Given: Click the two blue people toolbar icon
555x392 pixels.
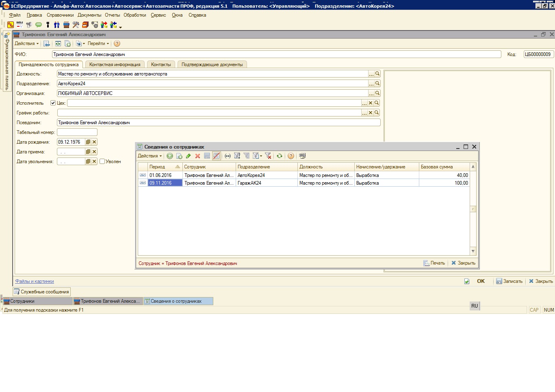Looking at the screenshot, I should click(x=57, y=25).
